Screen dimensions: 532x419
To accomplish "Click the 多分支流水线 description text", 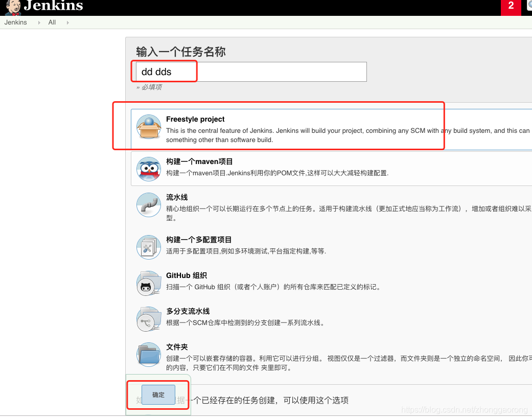I will [x=245, y=322].
